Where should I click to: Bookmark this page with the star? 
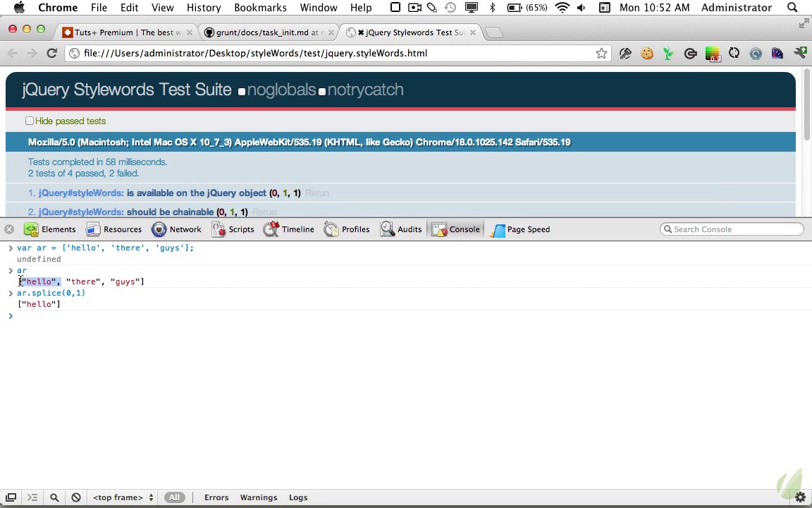[601, 53]
